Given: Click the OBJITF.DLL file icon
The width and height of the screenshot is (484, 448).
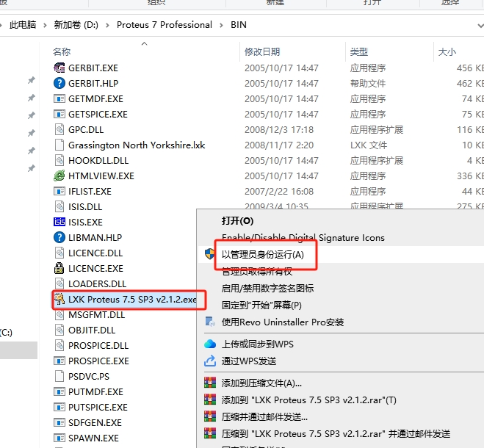Looking at the screenshot, I should point(59,330).
